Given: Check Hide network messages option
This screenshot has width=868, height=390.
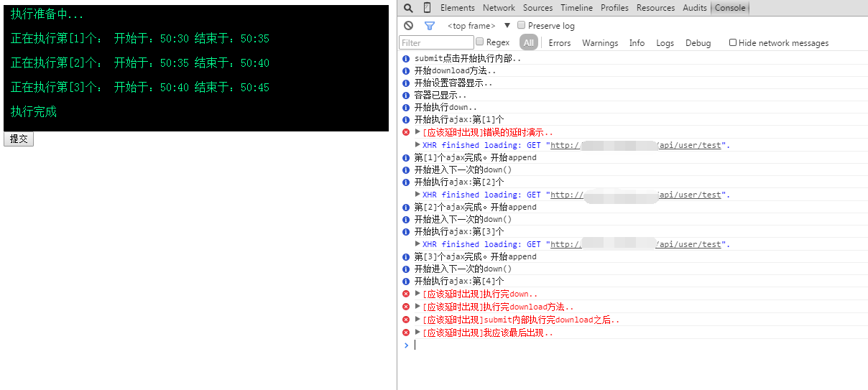Looking at the screenshot, I should 733,42.
